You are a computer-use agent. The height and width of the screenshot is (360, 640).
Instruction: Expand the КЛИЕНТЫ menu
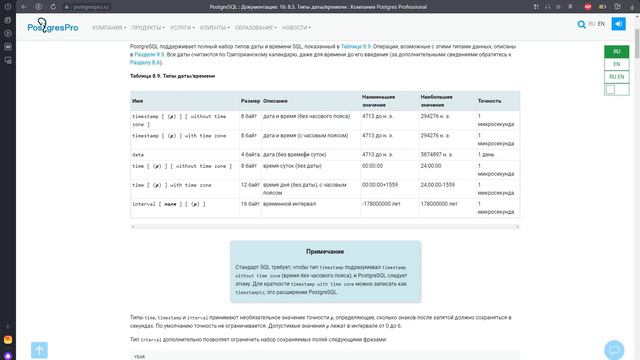[215, 28]
